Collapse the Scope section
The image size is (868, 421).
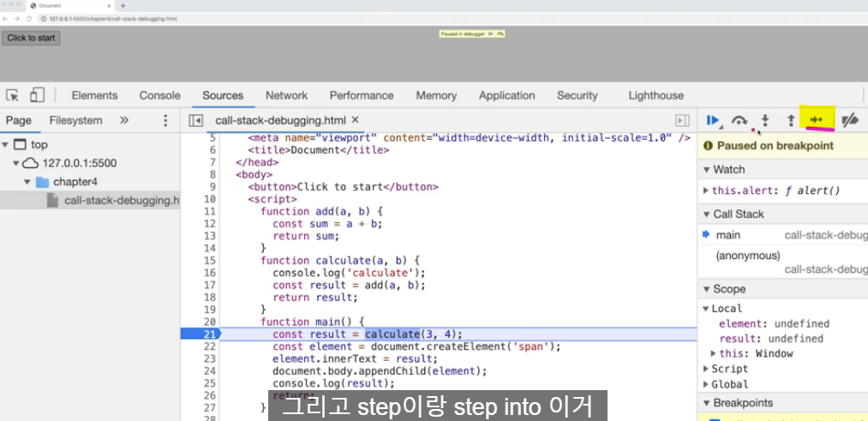[706, 289]
